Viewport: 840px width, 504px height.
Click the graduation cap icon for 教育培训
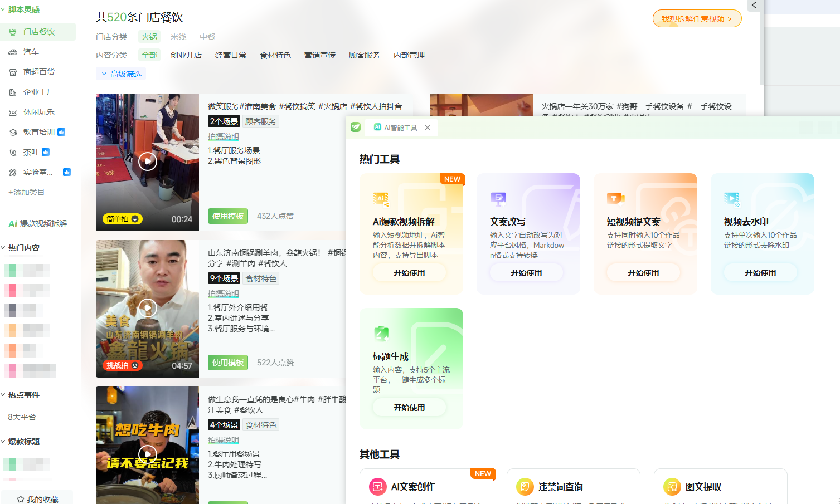[x=13, y=132]
